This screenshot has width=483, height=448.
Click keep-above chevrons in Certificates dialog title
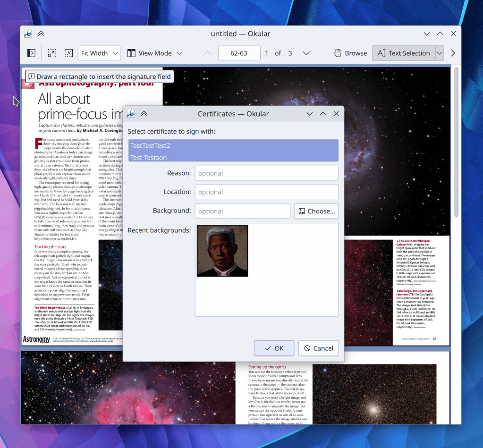coord(144,114)
